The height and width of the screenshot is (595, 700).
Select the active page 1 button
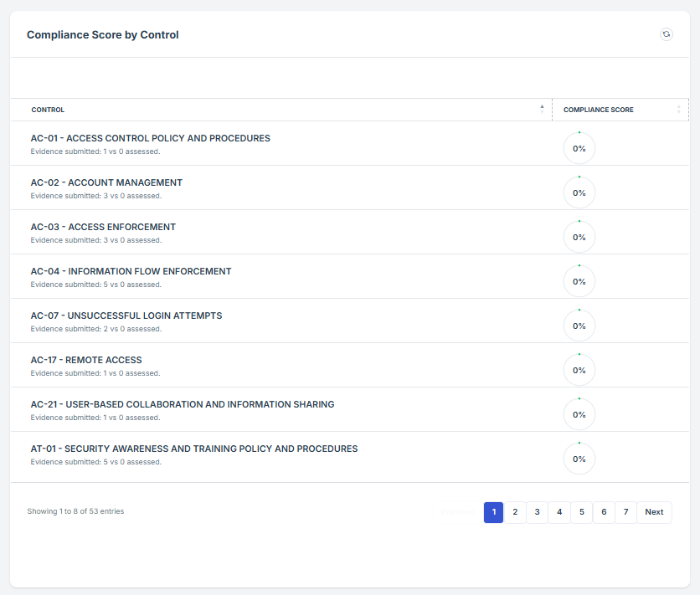coord(493,512)
